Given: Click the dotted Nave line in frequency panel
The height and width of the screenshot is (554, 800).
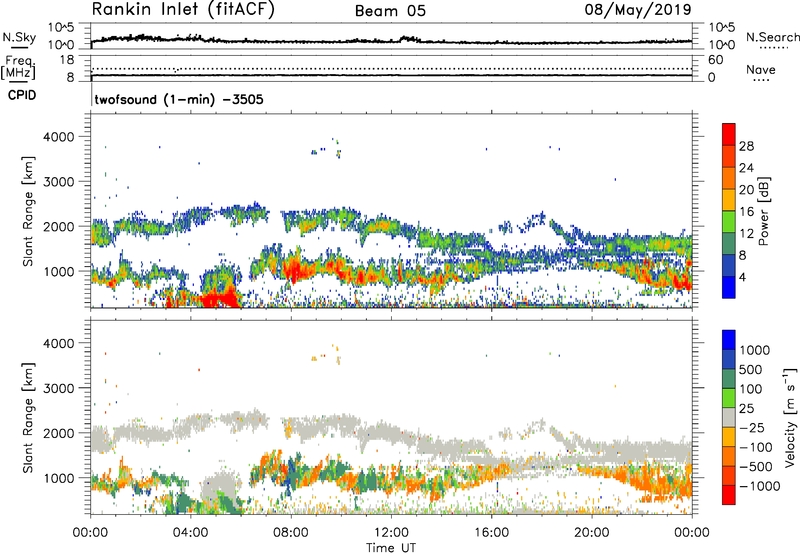Looking at the screenshot, I should (x=391, y=68).
